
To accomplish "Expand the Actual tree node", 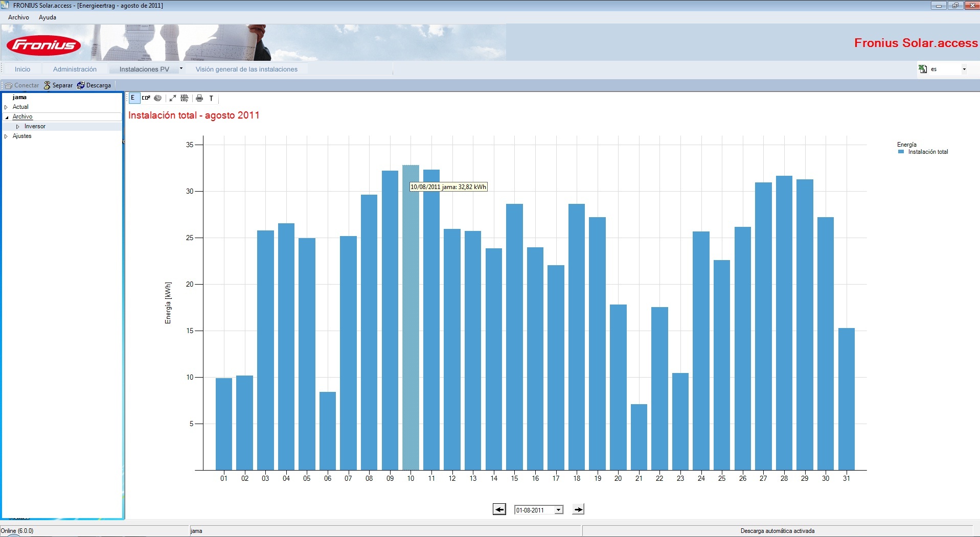I will point(6,107).
